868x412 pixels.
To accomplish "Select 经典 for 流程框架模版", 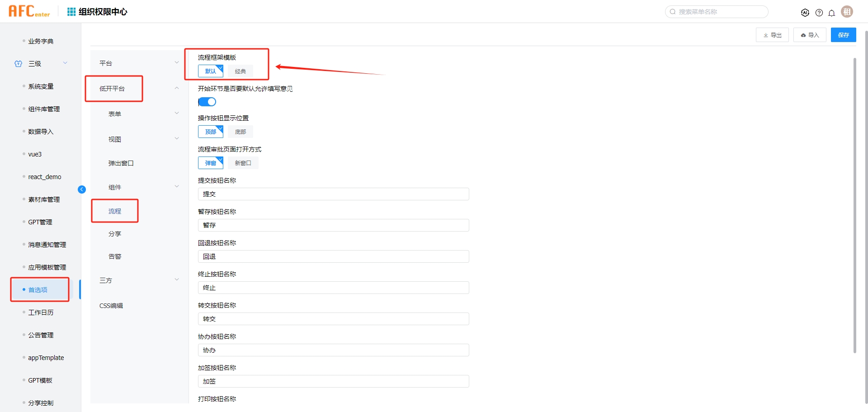I will tap(240, 71).
